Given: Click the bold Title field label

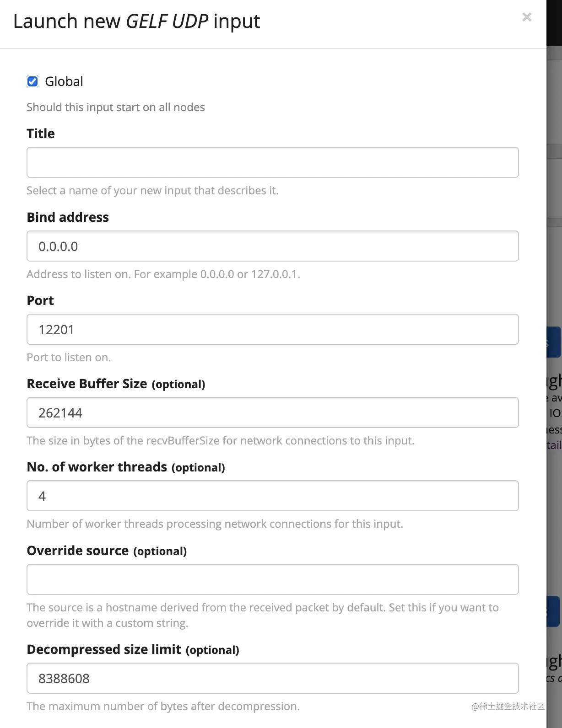Looking at the screenshot, I should coord(41,134).
